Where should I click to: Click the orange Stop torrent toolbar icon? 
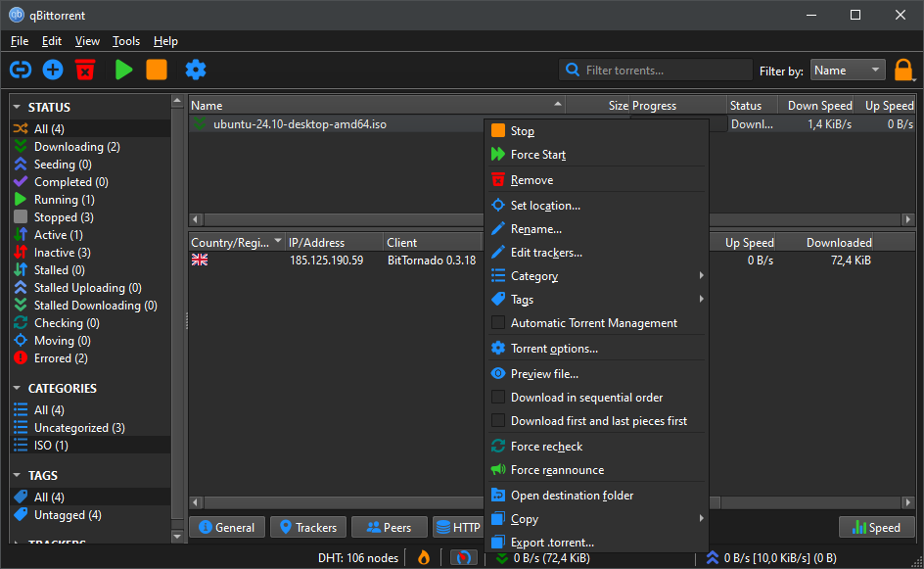click(157, 70)
